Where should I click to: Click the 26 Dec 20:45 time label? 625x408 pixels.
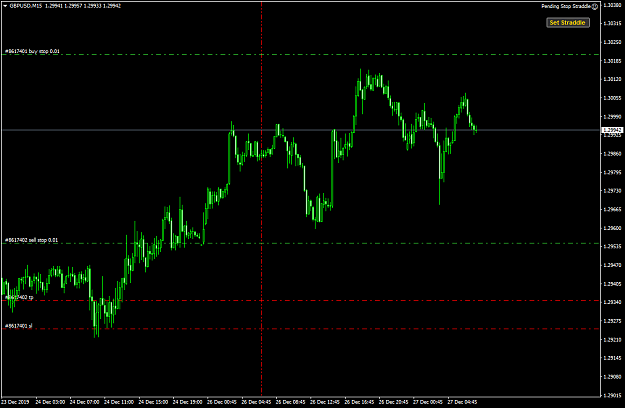coord(393,402)
